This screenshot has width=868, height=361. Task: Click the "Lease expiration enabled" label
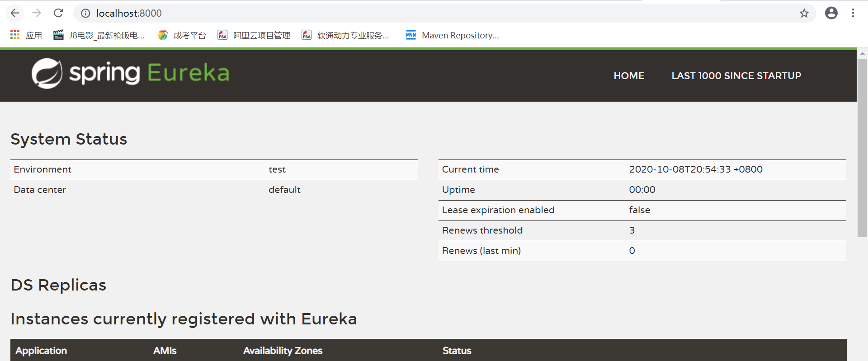tap(498, 210)
